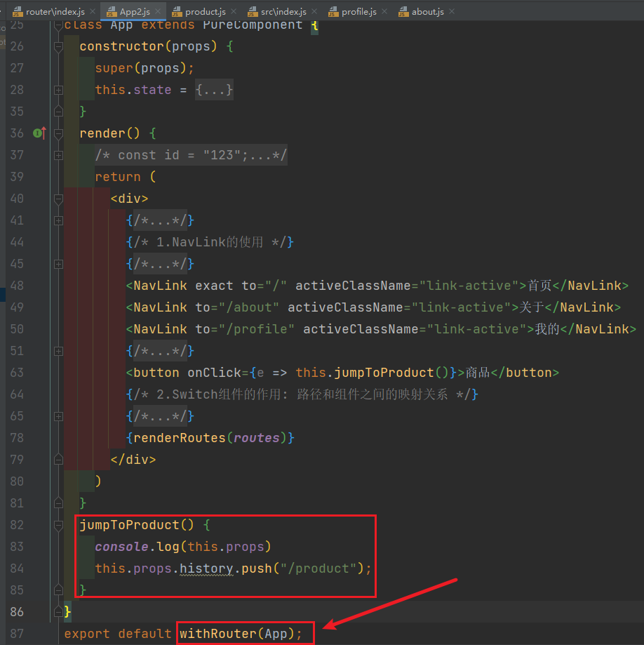The width and height of the screenshot is (644, 645).
Task: Click 'withRouter(App);' on line 87
Action: pyautogui.click(x=241, y=634)
